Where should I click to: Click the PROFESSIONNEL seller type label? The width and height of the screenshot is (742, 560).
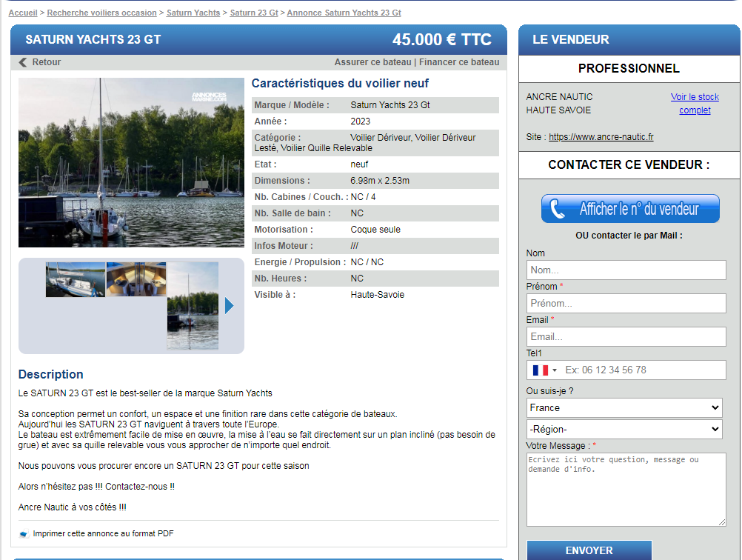[x=629, y=69]
